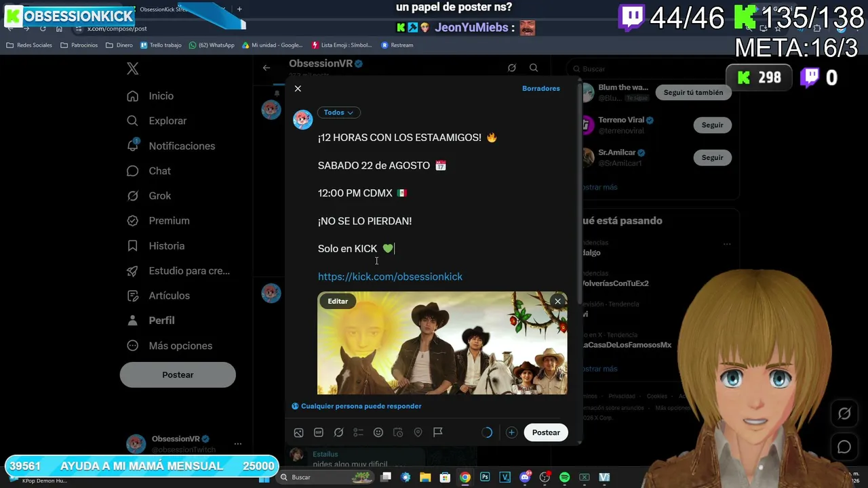
Task: Follow Terreno Viral
Action: pyautogui.click(x=712, y=125)
